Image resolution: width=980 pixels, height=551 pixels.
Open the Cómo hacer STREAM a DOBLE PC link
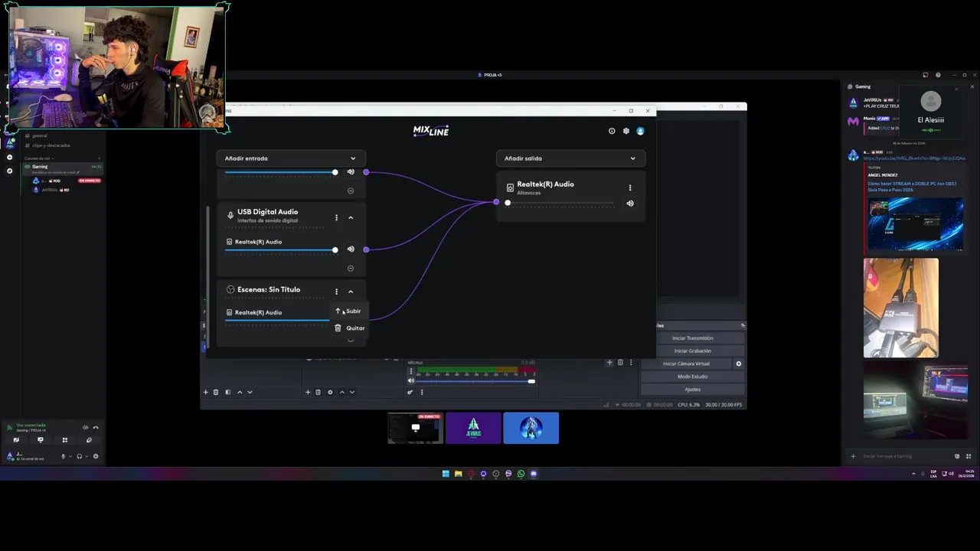point(911,187)
